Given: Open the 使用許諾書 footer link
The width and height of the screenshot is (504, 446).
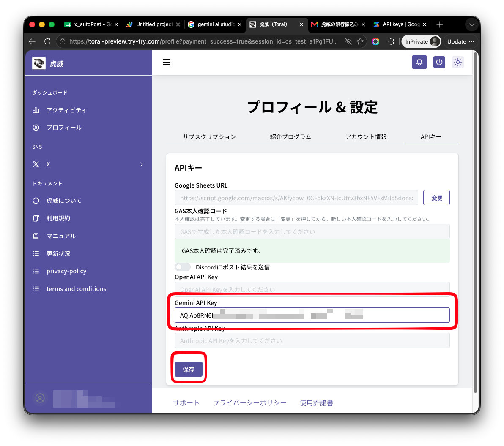Looking at the screenshot, I should (x=316, y=403).
